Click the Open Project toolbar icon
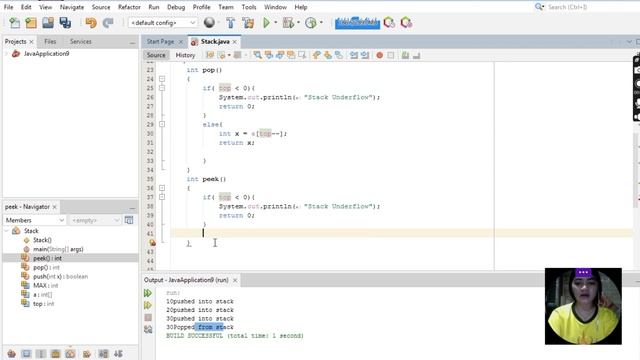 48,23
